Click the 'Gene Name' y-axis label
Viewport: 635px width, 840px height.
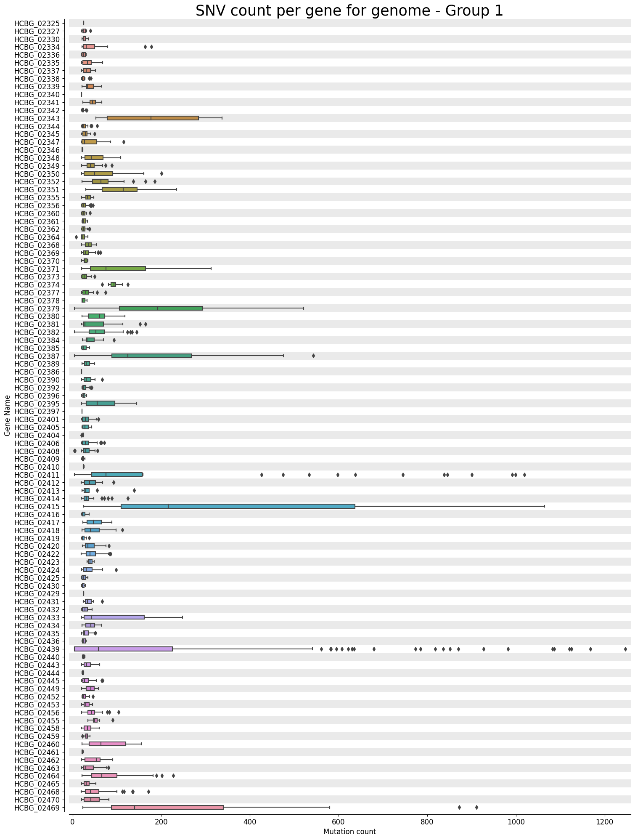tap(7, 415)
